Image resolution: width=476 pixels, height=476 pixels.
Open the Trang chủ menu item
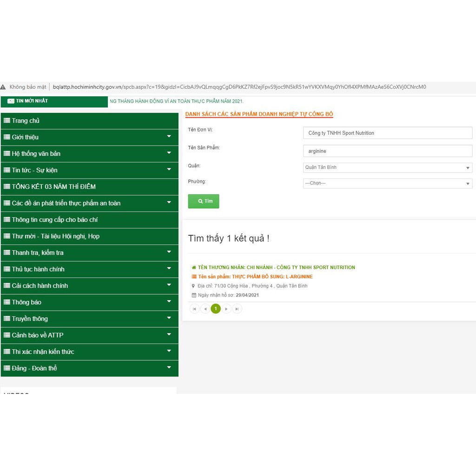pyautogui.click(x=90, y=121)
